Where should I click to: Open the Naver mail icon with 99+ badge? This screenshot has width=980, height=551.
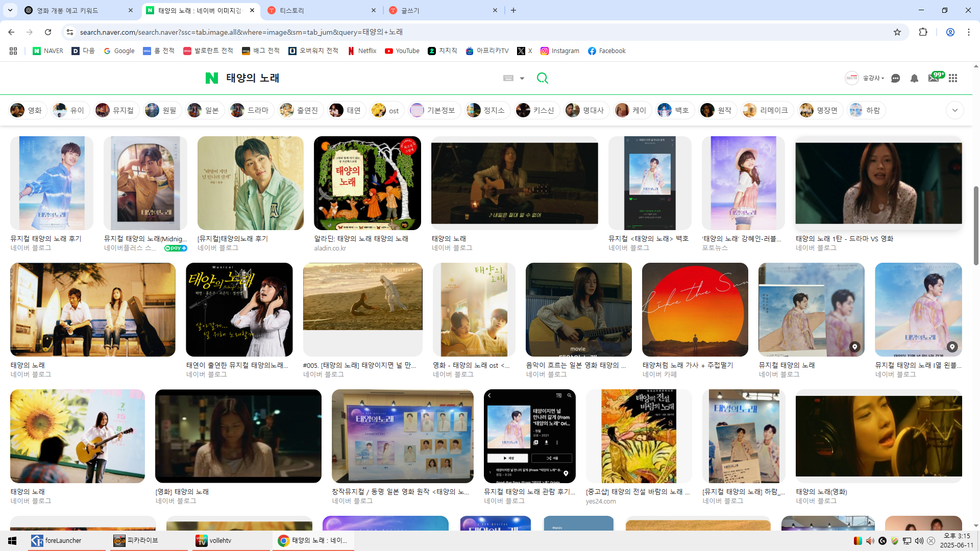click(934, 78)
